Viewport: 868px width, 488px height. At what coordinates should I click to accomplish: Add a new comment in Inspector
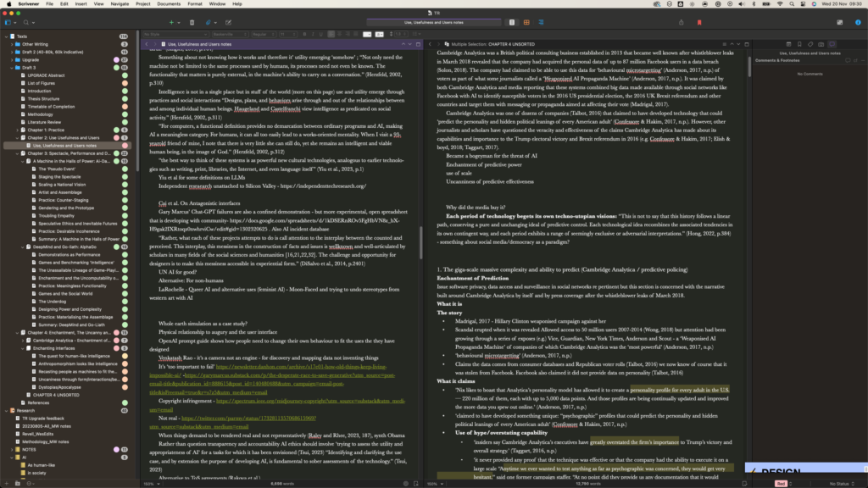[x=848, y=60]
